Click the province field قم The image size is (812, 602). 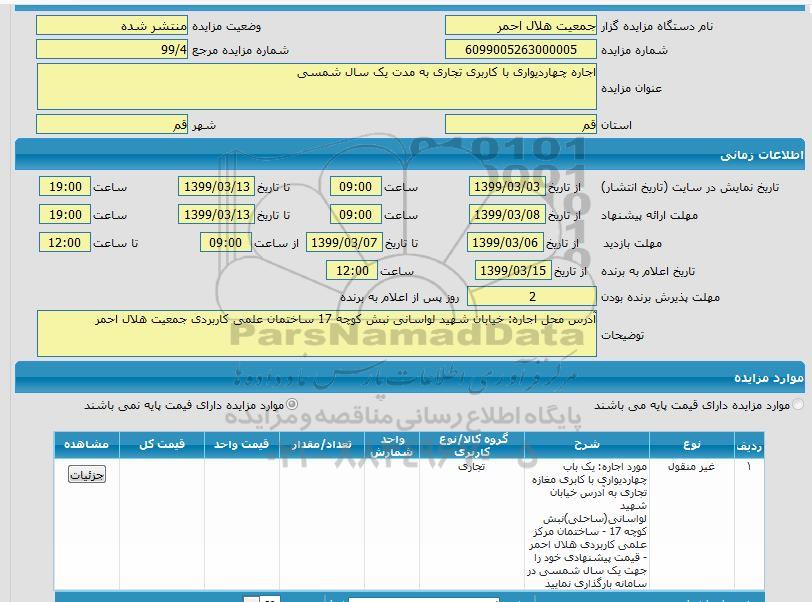(x=520, y=124)
